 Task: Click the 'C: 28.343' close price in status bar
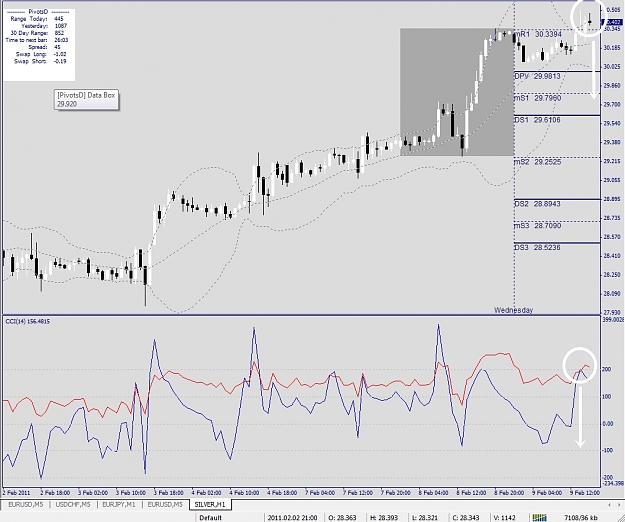(x=467, y=518)
